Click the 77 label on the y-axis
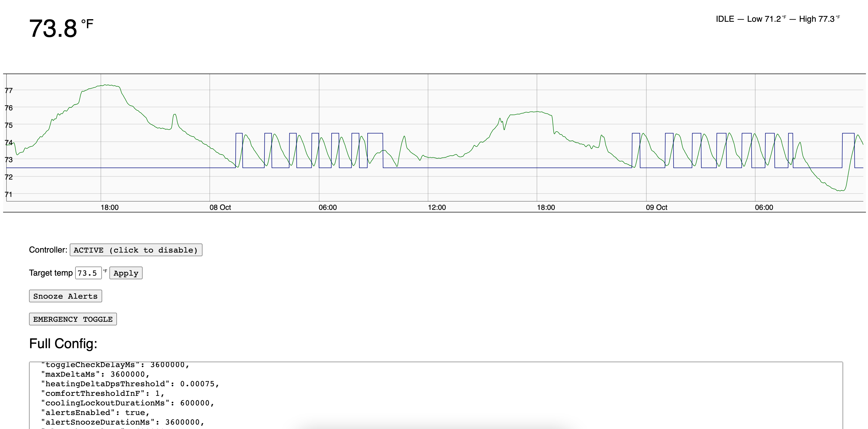Screen dimensions: 868x429 9,91
